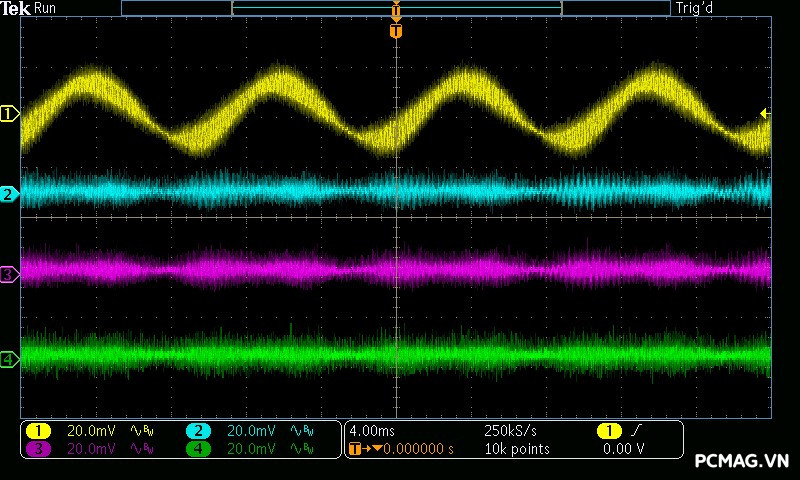Click the cyan channel 2 ground marker
The width and height of the screenshot is (800, 480).
click(x=10, y=194)
